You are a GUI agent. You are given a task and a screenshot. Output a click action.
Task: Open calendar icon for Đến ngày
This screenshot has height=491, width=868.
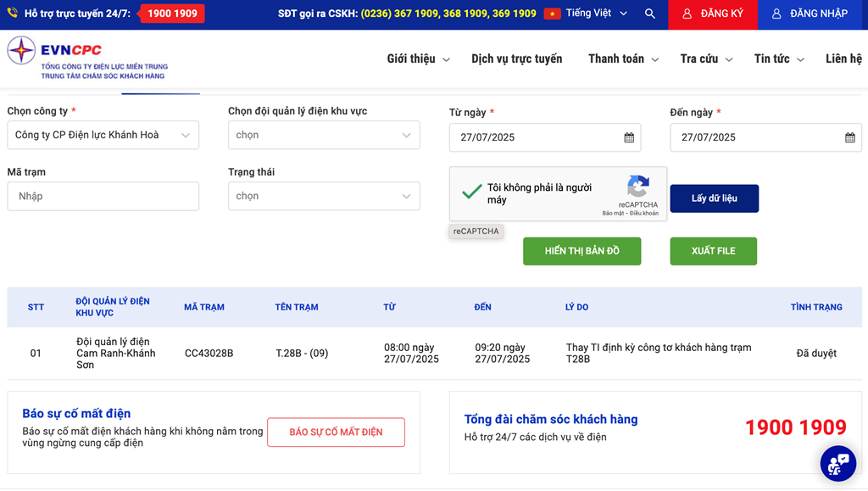pyautogui.click(x=849, y=137)
